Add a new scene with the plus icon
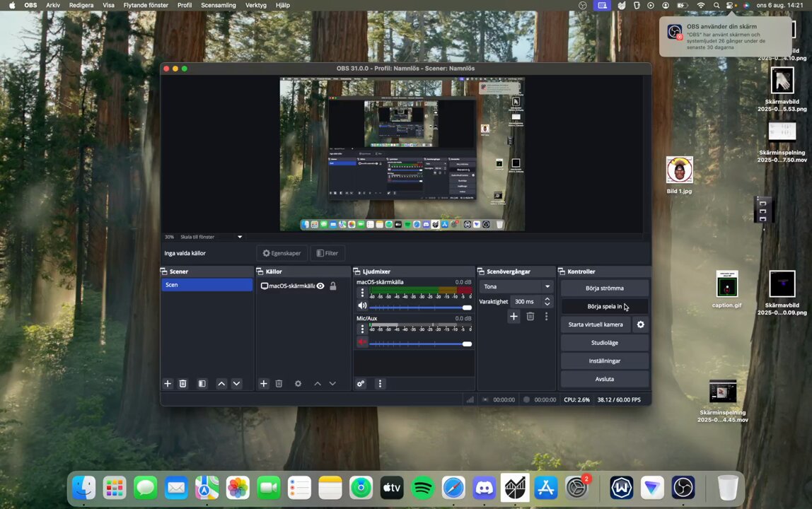This screenshot has height=509, width=812. click(x=167, y=384)
